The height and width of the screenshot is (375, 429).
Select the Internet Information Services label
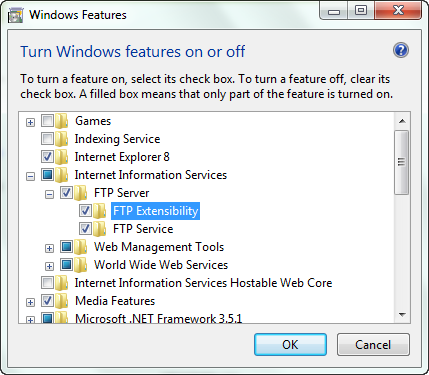pos(151,175)
